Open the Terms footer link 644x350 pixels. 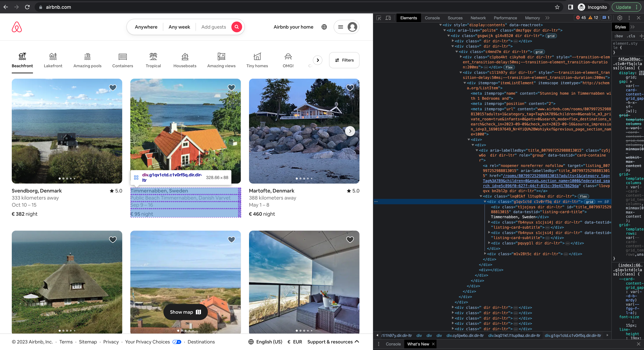tap(66, 342)
